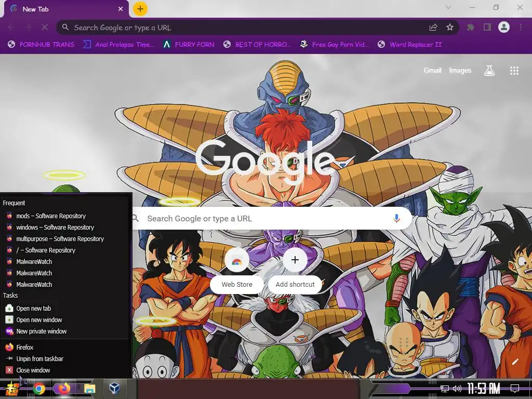Image resolution: width=532 pixels, height=399 pixels.
Task: Go back with the back arrow
Action: click(11, 27)
